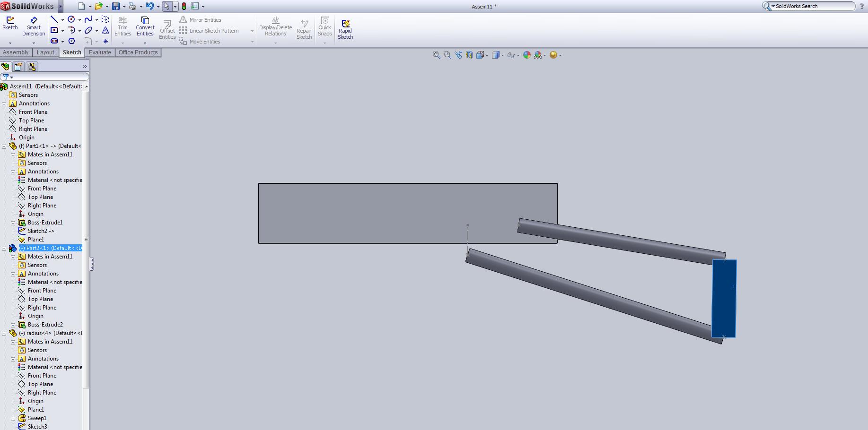Screen dimensions: 868x430
Task: Click the Rebuild traffic light icon
Action: pos(184,6)
